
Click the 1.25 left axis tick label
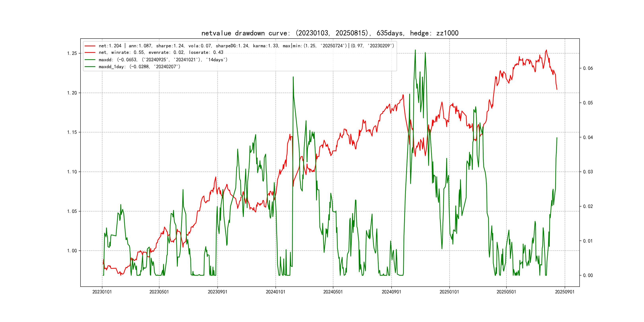[72, 53]
